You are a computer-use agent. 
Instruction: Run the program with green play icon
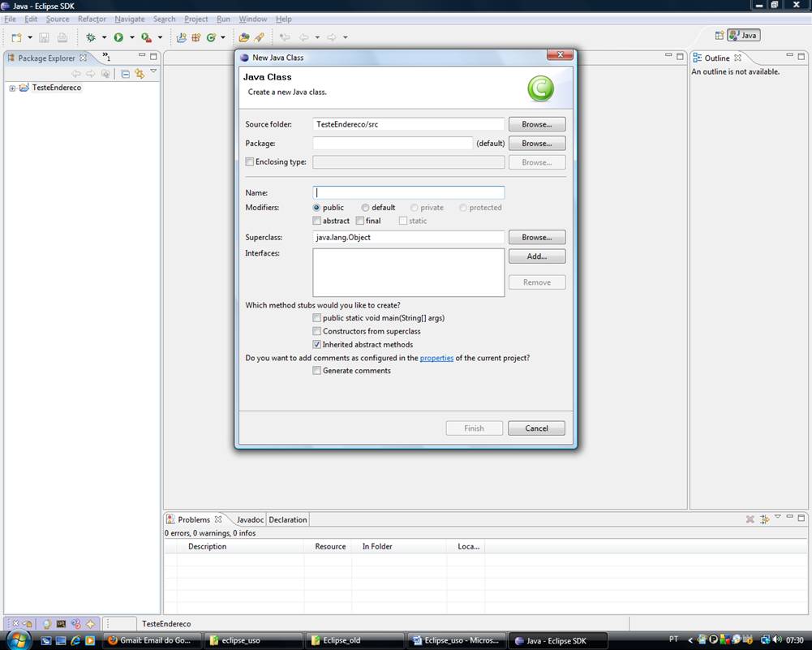pos(118,37)
